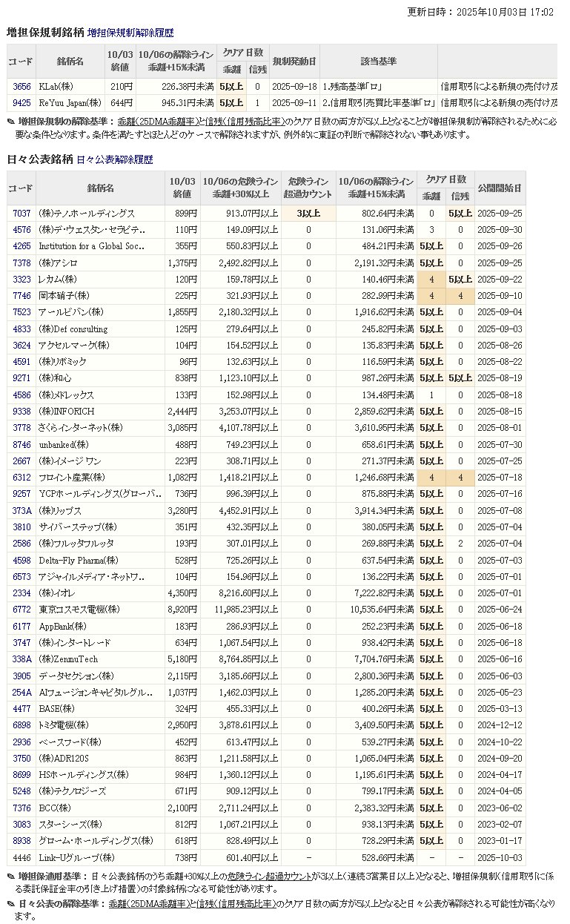Open the 日々公表解除履歴 link
The image size is (570, 924).
(114, 159)
